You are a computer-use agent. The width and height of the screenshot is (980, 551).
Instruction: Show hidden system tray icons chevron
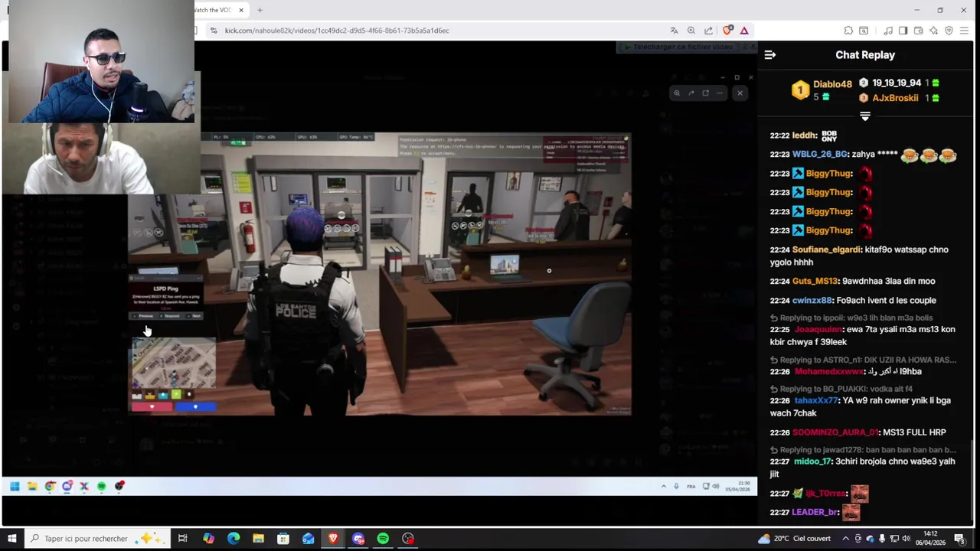[845, 538]
